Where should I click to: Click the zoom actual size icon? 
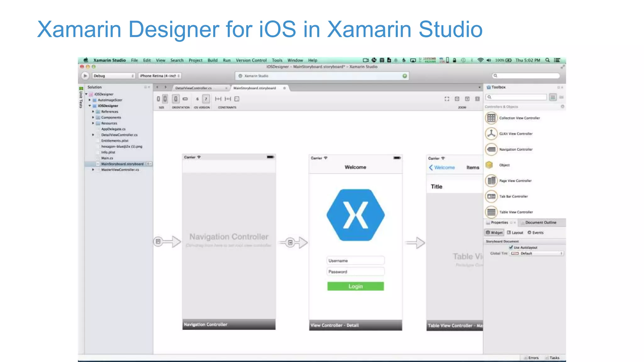tap(477, 99)
